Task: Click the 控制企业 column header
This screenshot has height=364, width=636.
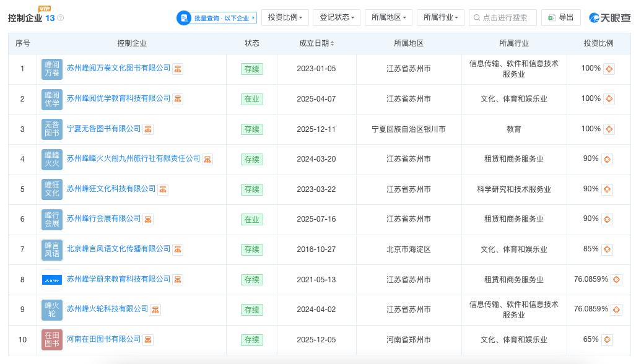Action: (x=132, y=43)
